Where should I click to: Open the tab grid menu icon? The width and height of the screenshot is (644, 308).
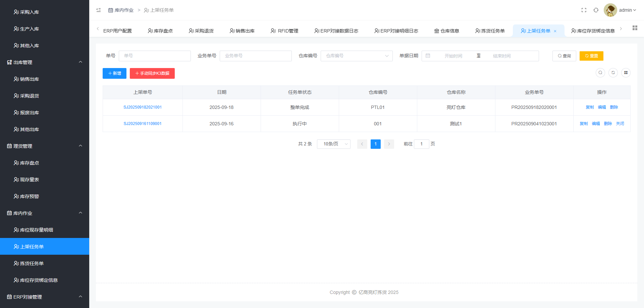point(635,28)
